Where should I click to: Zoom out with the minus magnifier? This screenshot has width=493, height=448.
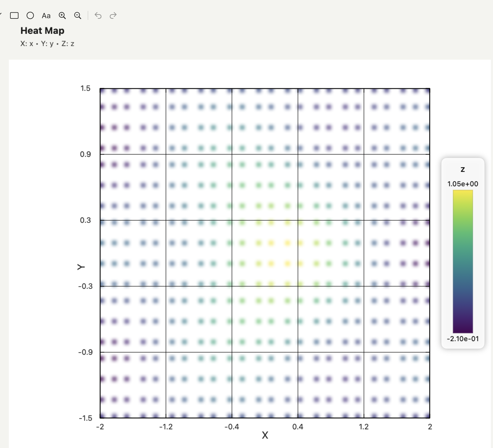[78, 16]
